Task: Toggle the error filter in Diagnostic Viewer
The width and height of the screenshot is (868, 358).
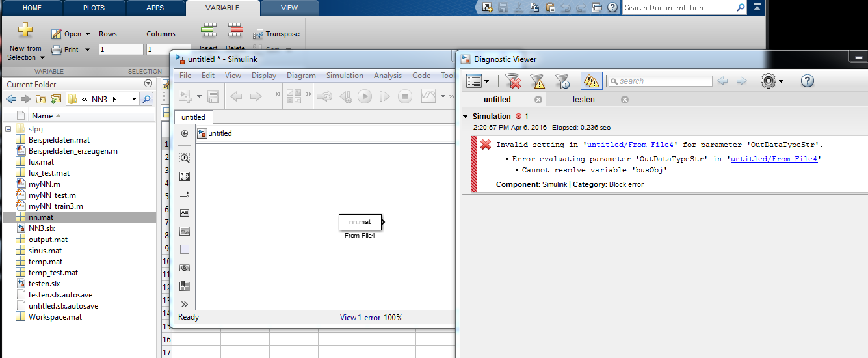Action: click(x=513, y=81)
